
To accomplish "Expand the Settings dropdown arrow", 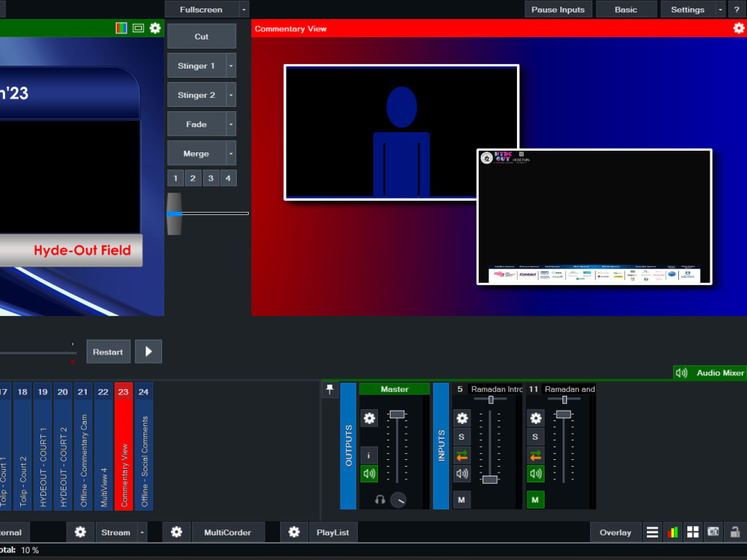I will click(720, 10).
